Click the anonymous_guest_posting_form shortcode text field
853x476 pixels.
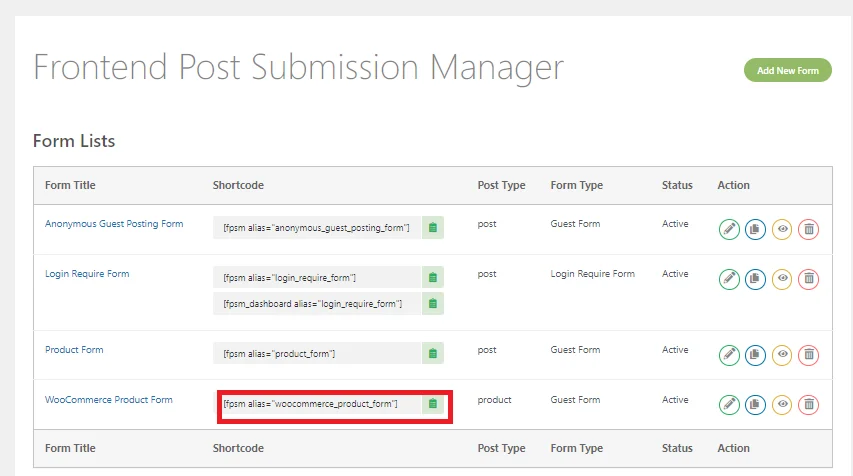pos(317,228)
